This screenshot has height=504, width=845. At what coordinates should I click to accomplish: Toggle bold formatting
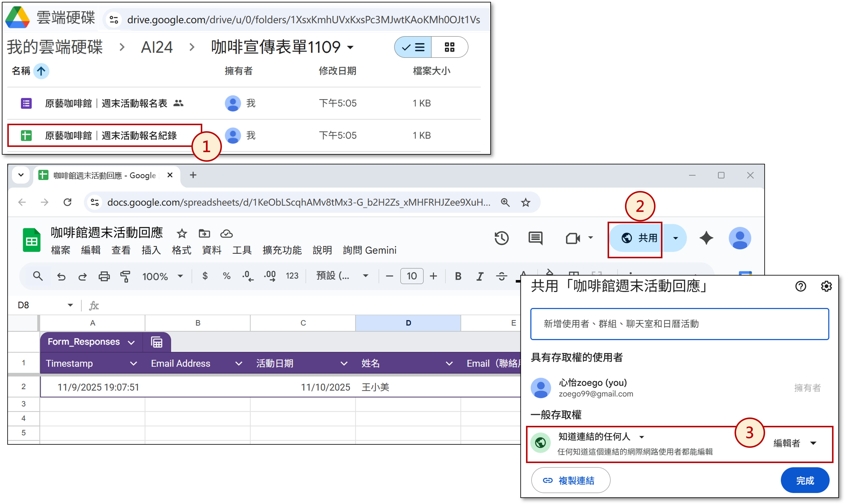[x=458, y=276]
